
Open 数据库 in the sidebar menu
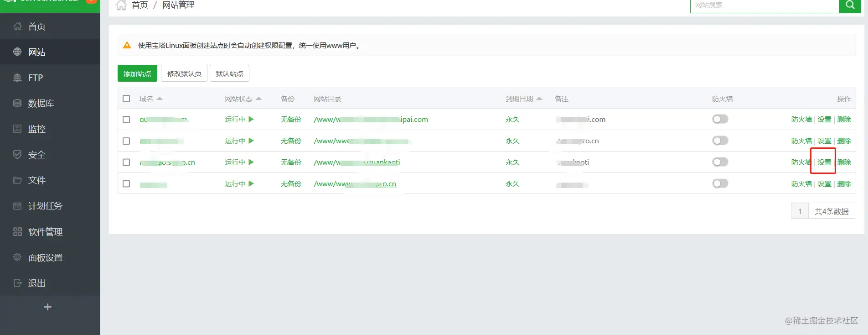(50, 103)
